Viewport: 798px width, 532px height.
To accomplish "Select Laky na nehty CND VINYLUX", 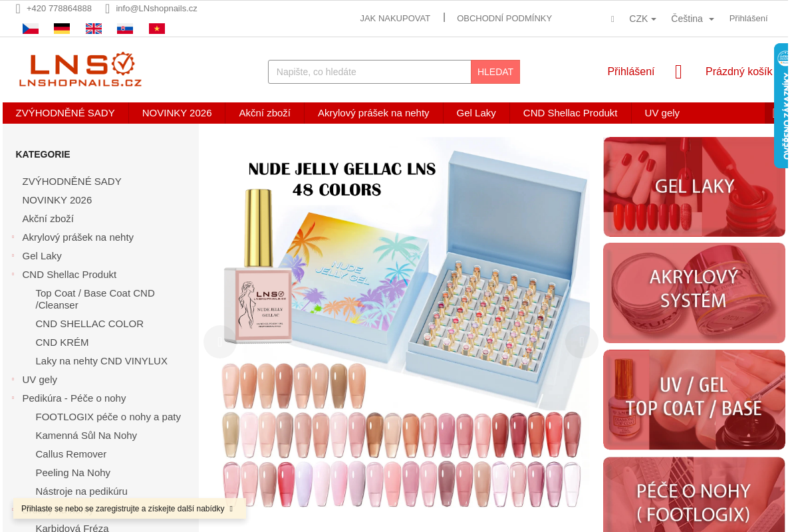I will tap(102, 361).
